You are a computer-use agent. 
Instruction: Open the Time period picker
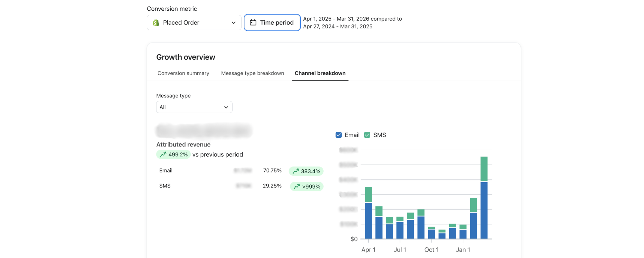(272, 23)
